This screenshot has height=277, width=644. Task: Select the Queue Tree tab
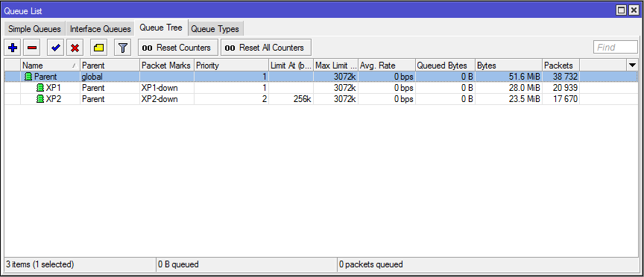tap(161, 28)
